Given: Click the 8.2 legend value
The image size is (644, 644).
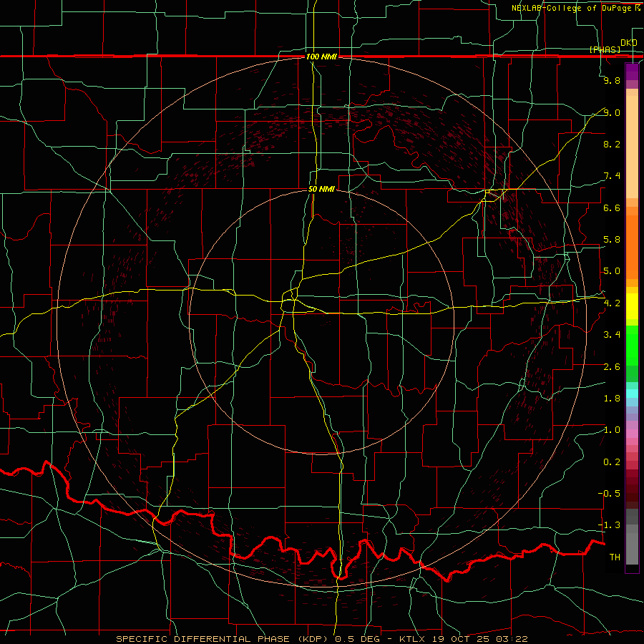Looking at the screenshot, I should [x=612, y=144].
